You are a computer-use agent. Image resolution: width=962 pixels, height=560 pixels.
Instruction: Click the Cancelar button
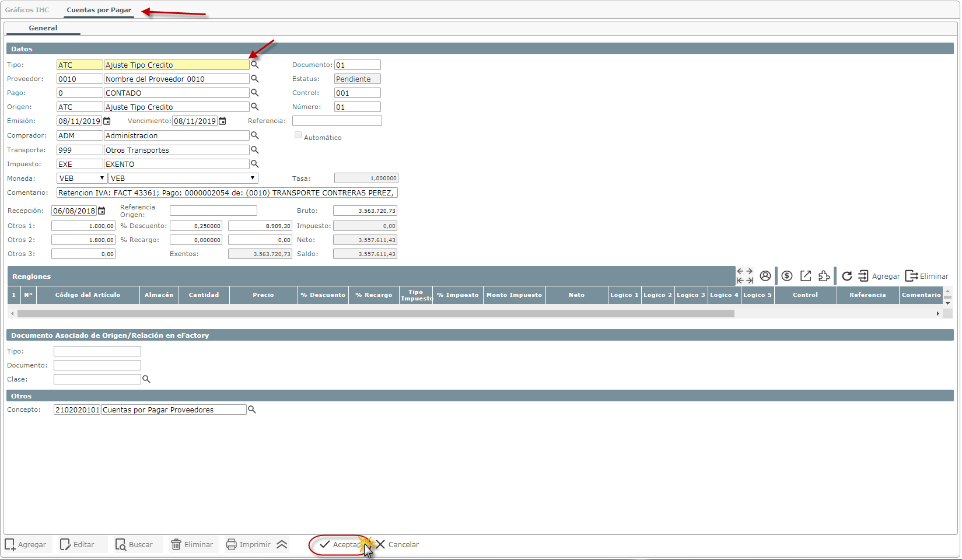[x=397, y=544]
